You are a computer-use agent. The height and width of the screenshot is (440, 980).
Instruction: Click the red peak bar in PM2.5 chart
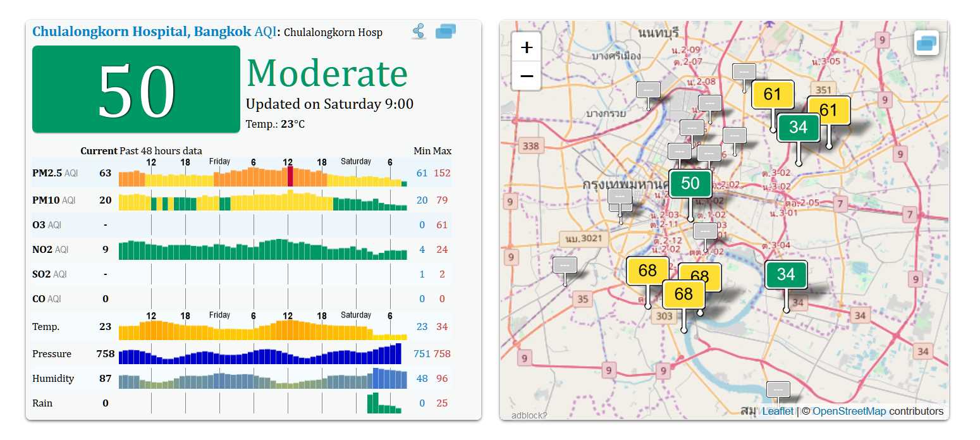point(290,176)
